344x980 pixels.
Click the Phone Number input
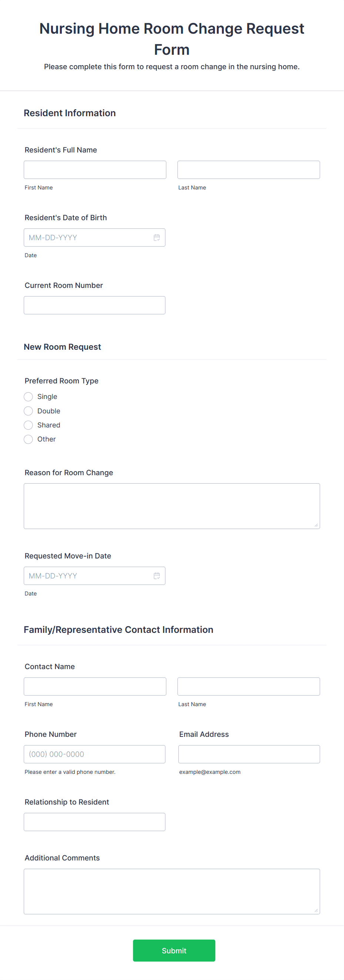point(95,754)
